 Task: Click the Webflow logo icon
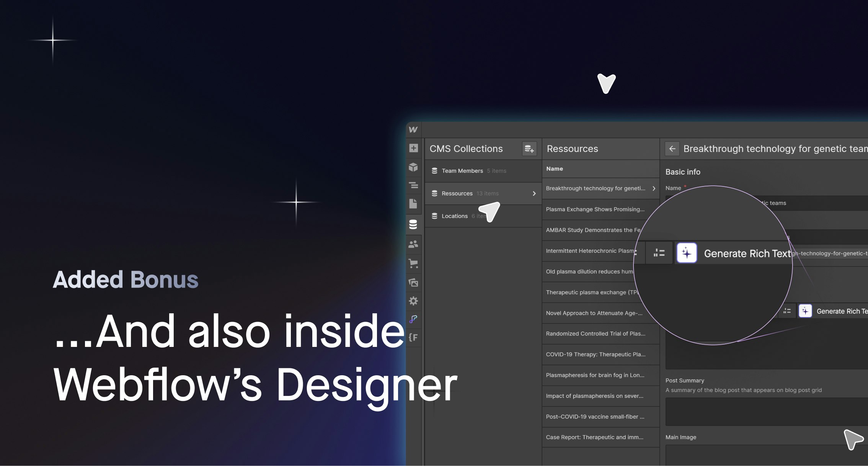coord(413,129)
